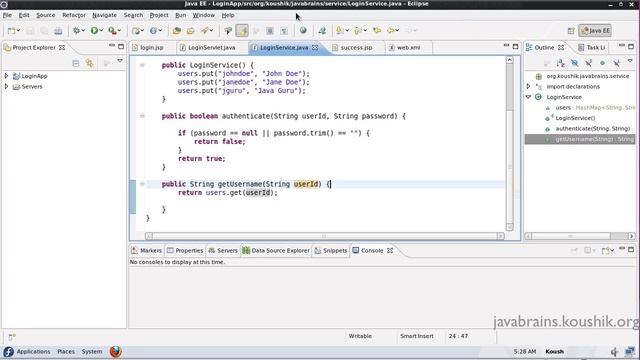
Task: Toggle Hide Fields in Outline
Action: click(x=575, y=63)
